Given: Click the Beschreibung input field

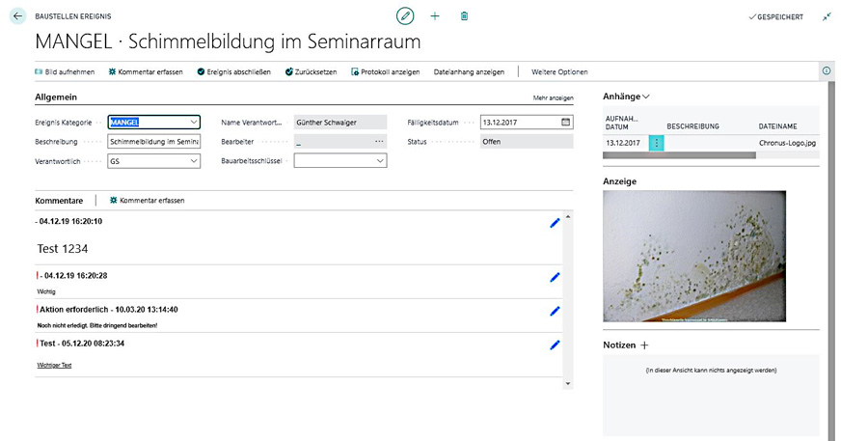Looking at the screenshot, I should pos(154,142).
